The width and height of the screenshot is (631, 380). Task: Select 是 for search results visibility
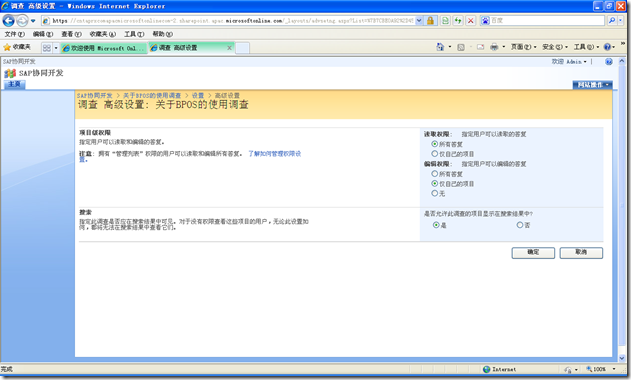click(x=436, y=225)
